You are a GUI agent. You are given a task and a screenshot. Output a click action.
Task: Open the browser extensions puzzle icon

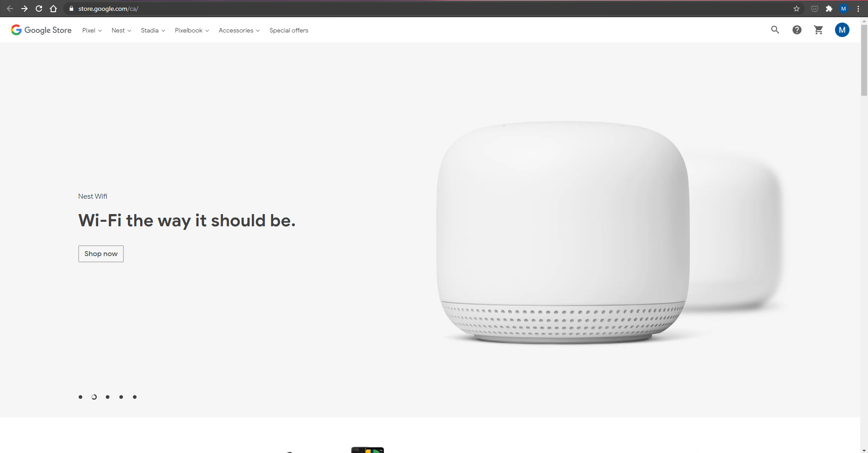[x=829, y=9]
